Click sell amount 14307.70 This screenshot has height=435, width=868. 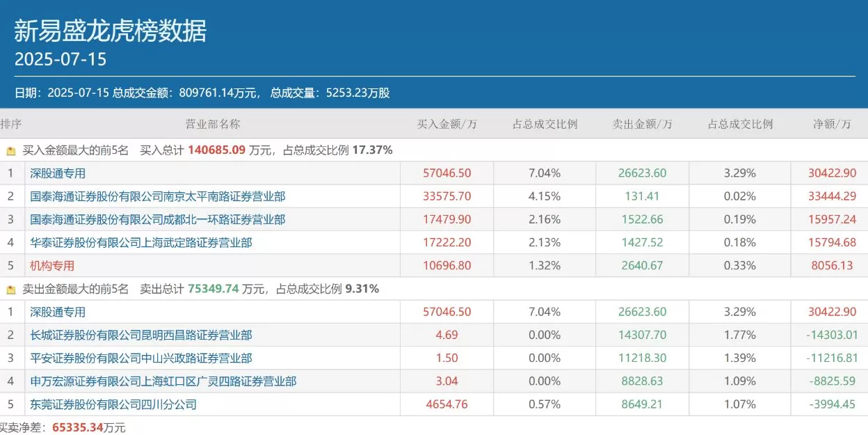point(643,335)
